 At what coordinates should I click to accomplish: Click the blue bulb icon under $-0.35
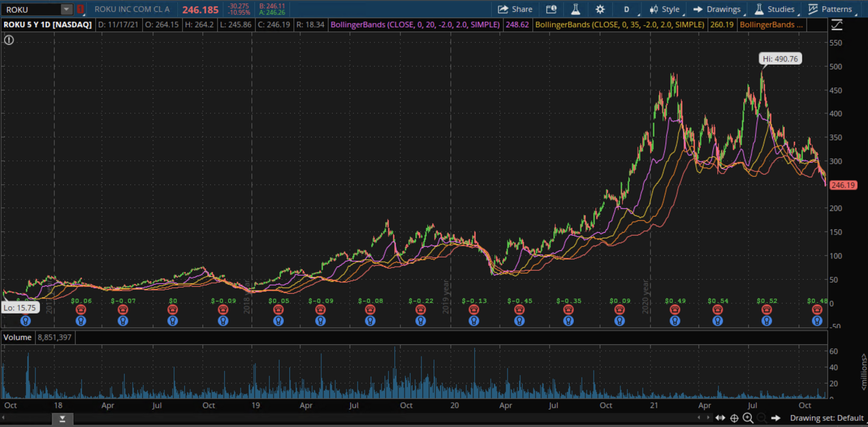(x=568, y=321)
